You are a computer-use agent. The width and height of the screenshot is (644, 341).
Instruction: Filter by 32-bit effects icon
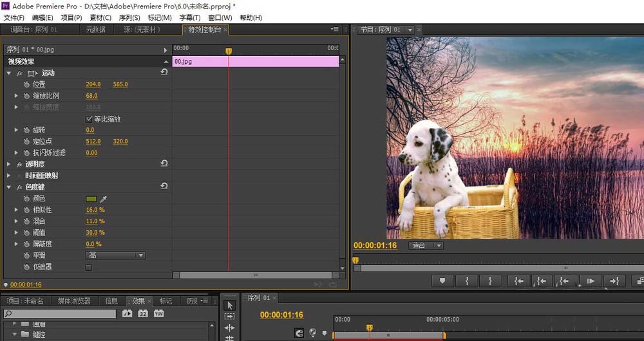pyautogui.click(x=142, y=314)
